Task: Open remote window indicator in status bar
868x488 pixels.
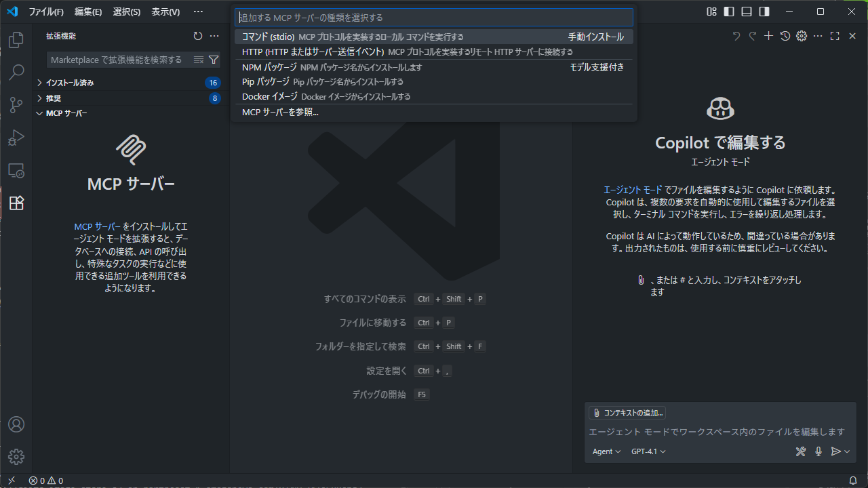Action: [12, 481]
